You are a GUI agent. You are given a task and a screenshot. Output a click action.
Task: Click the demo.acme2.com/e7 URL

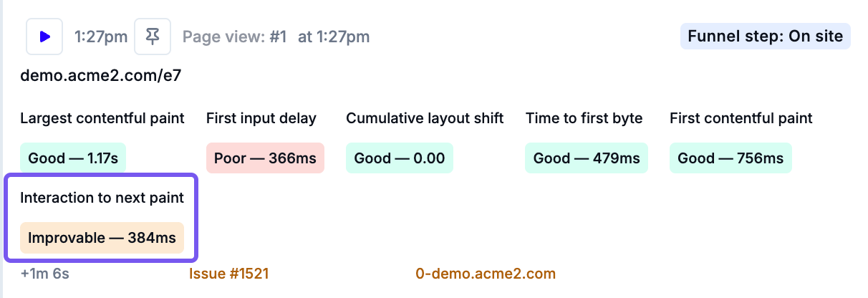tap(100, 76)
